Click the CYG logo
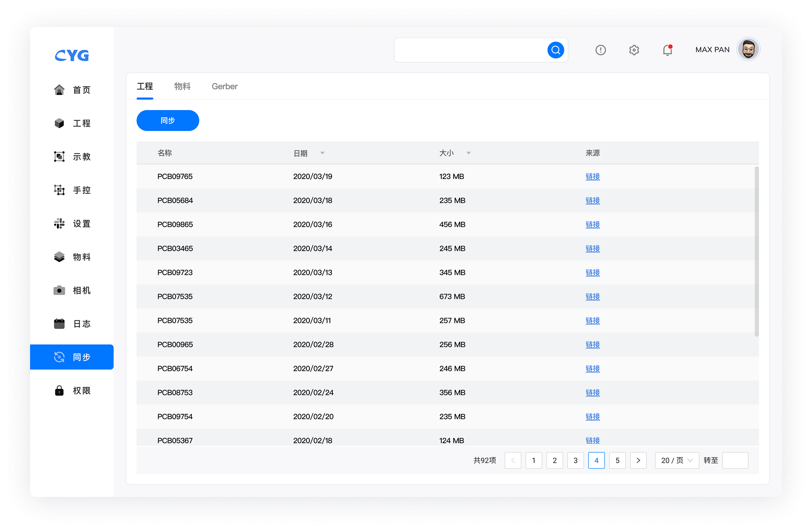This screenshot has width=812, height=530. click(72, 55)
